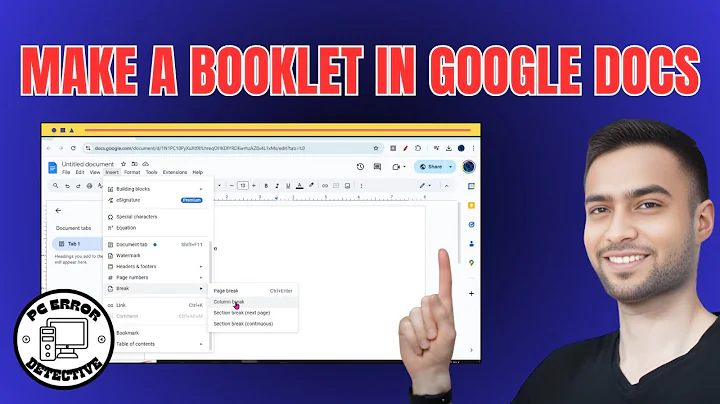Viewport: 720px width, 404px height.
Task: Open browser downloads icon
Action: pyautogui.click(x=449, y=148)
